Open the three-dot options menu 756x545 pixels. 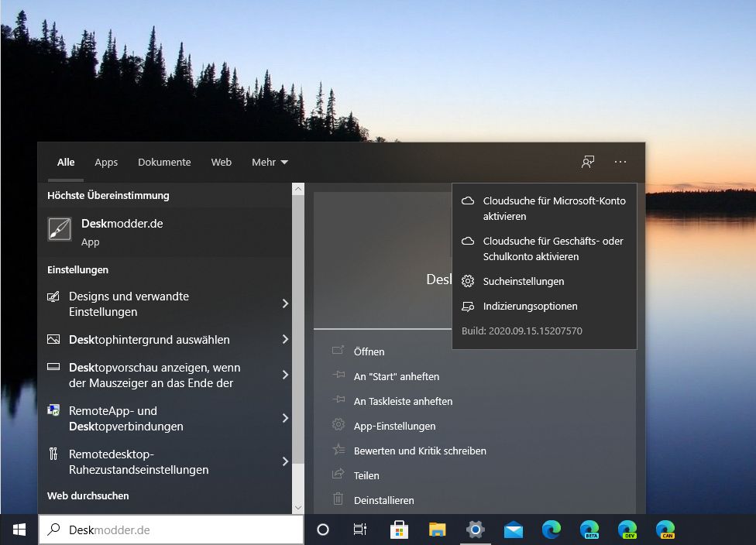point(620,162)
